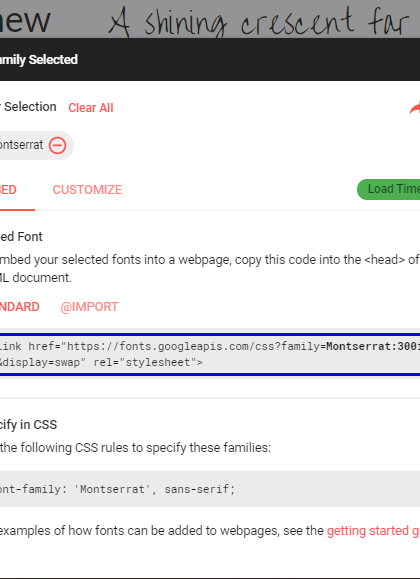The height and width of the screenshot is (579, 420).
Task: Click the display=swap rel stylesheet code line
Action: (x=101, y=362)
